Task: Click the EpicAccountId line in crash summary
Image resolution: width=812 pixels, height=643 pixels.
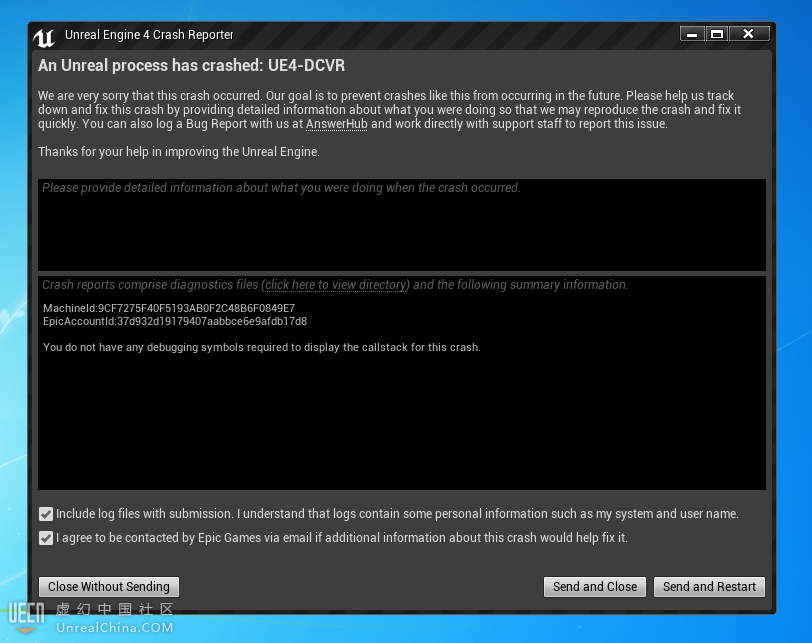Action: pyautogui.click(x=175, y=322)
